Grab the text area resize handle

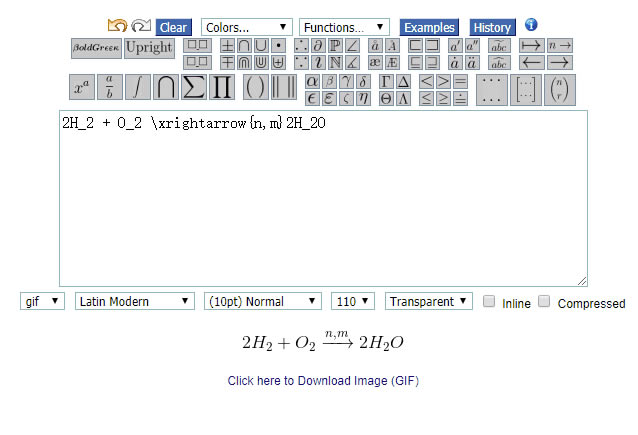tap(582, 281)
